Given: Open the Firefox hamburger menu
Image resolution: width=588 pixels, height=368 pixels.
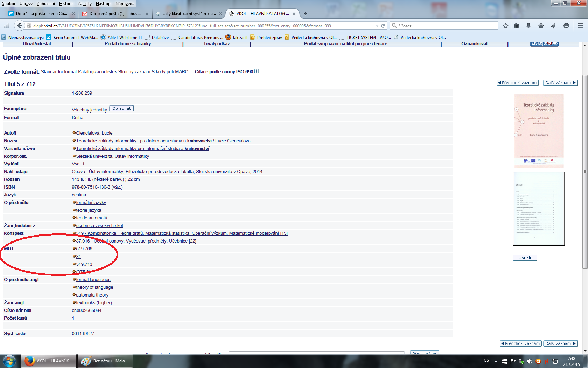Looking at the screenshot, I should coord(581,26).
